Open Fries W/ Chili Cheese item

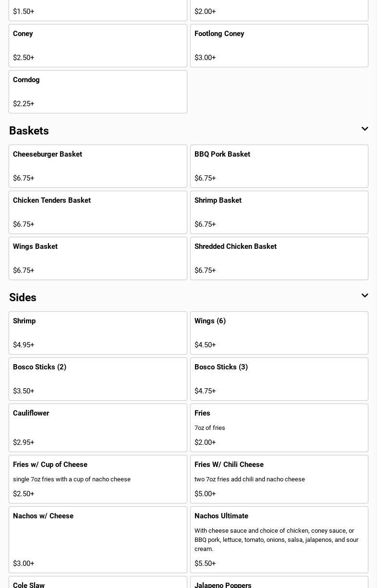click(279, 479)
